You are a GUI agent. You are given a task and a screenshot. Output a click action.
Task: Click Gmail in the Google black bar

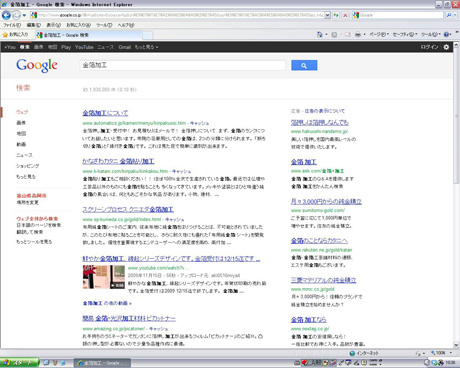pos(124,47)
